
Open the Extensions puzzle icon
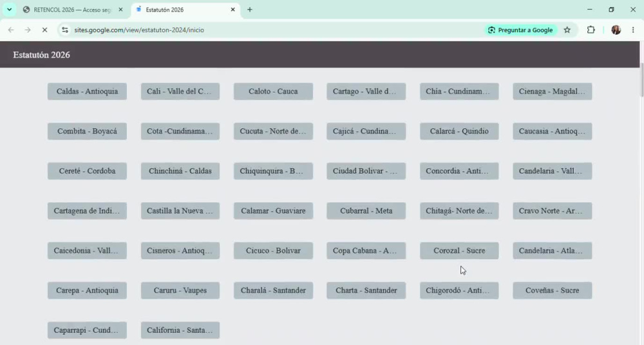click(591, 30)
